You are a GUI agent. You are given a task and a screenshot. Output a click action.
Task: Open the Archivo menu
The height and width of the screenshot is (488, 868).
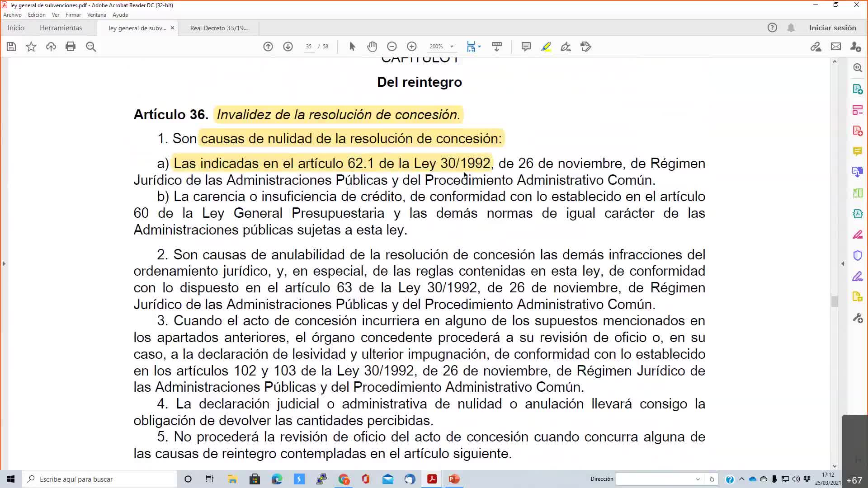tap(12, 15)
